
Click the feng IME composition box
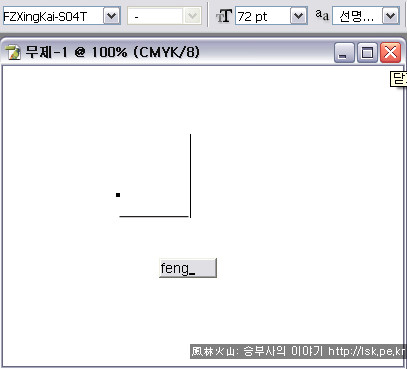tap(188, 268)
